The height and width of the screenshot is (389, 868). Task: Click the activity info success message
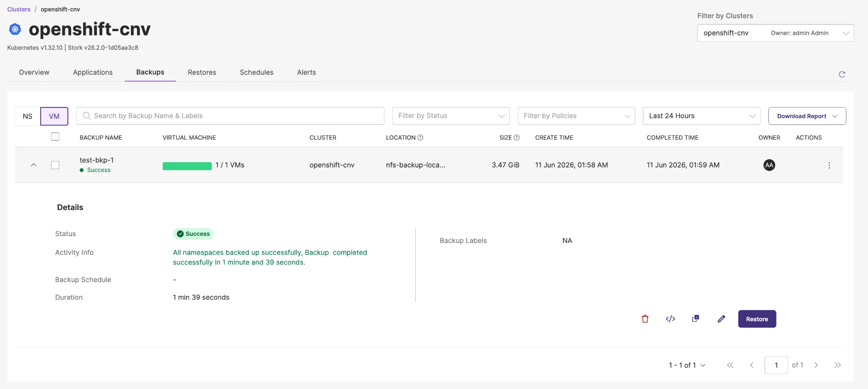point(270,257)
